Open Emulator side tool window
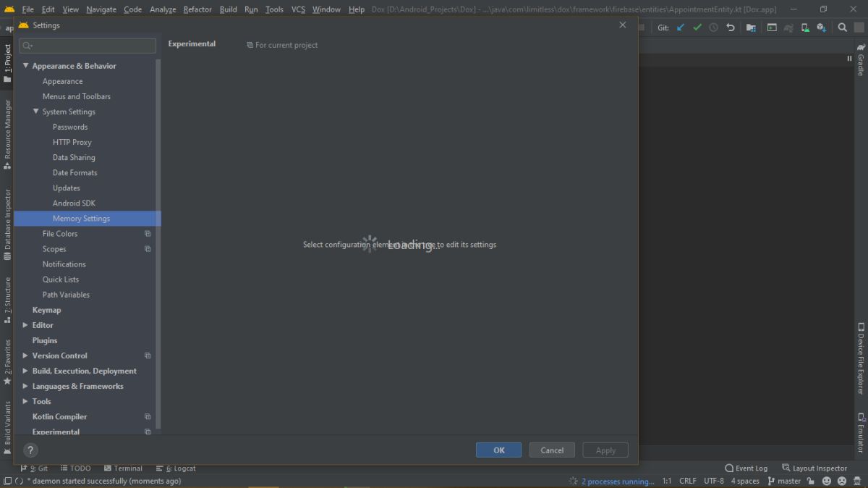The height and width of the screenshot is (488, 868). point(861,433)
